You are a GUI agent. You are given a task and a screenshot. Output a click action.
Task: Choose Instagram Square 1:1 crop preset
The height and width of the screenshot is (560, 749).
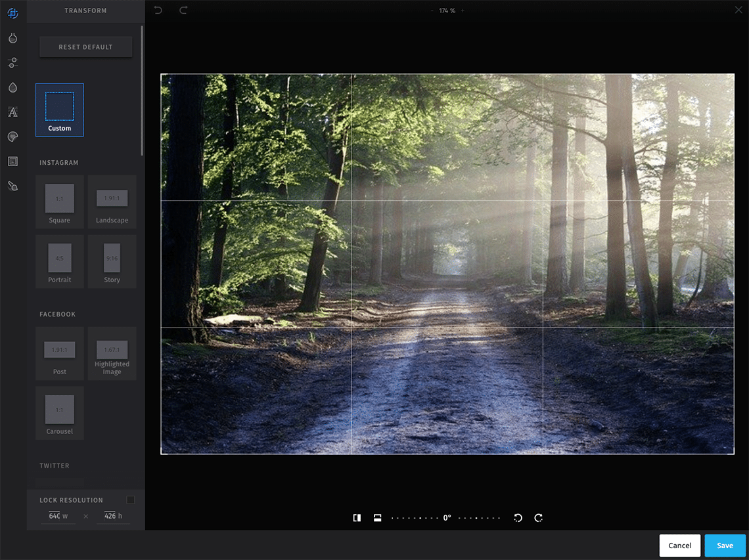[x=60, y=202]
